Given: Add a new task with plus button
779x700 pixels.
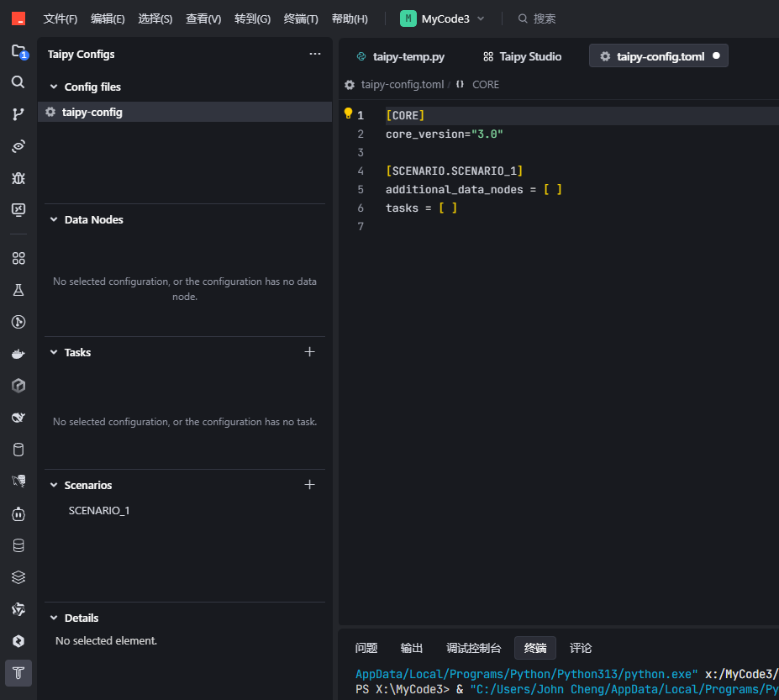Looking at the screenshot, I should [x=309, y=352].
